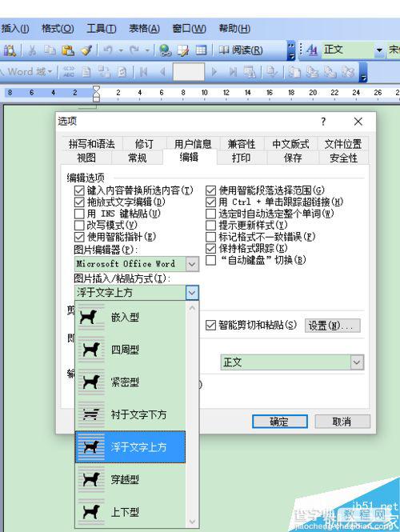Switch to the 拼写和语法 tab
This screenshot has height=532, width=400.
point(92,144)
